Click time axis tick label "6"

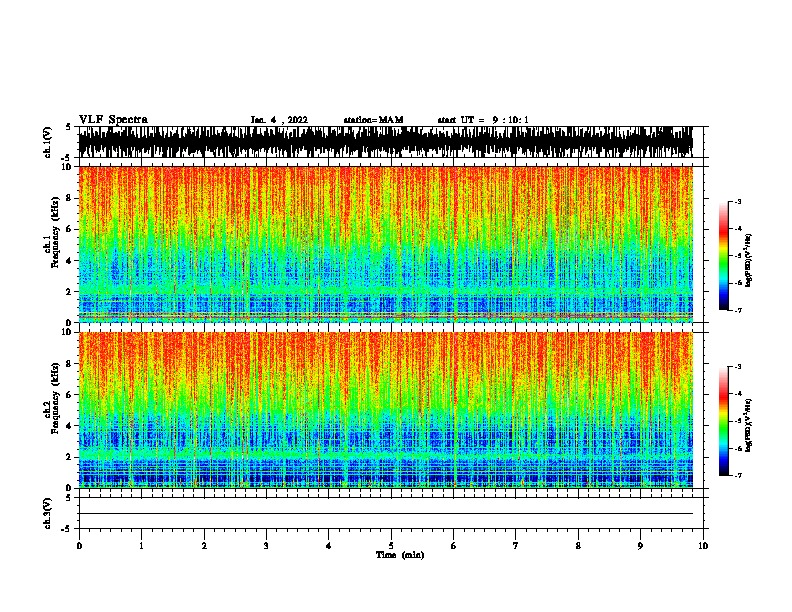point(454,546)
